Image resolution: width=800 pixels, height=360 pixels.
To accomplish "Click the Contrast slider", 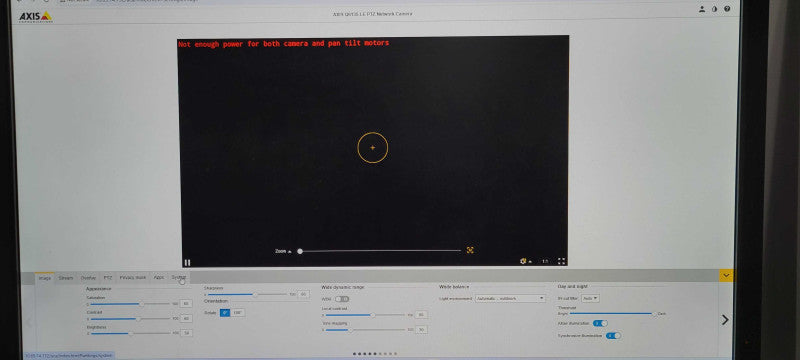I will coord(130,318).
